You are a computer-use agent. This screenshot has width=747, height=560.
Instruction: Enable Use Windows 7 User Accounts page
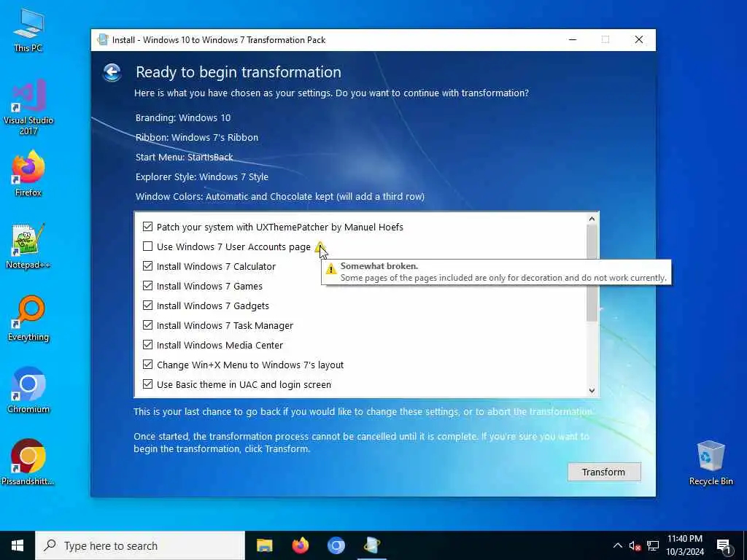(147, 246)
